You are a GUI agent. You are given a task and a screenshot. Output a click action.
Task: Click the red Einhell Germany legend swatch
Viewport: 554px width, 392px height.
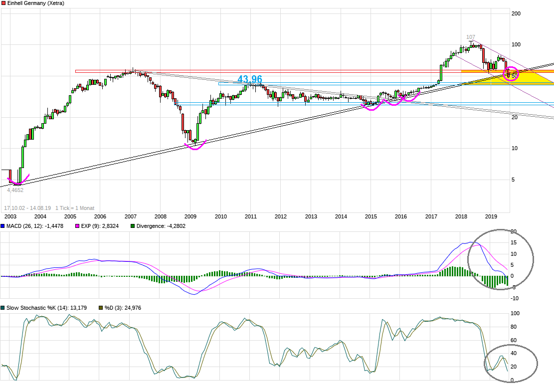point(3,3)
